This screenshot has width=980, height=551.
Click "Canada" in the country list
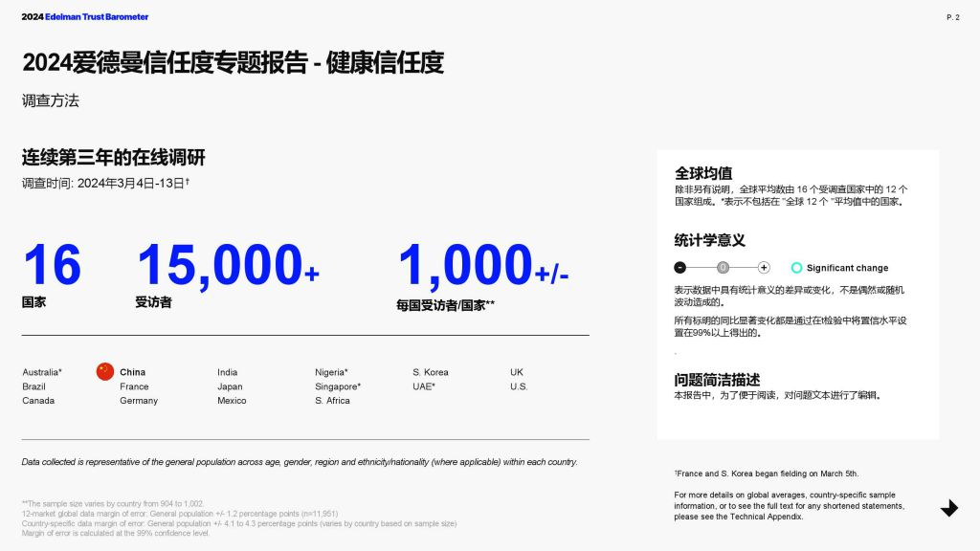38,401
